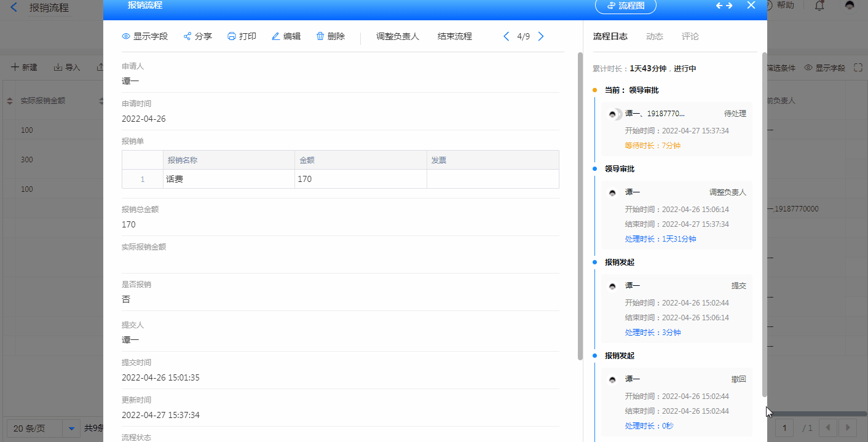Go to next record with right chevron

click(x=541, y=36)
